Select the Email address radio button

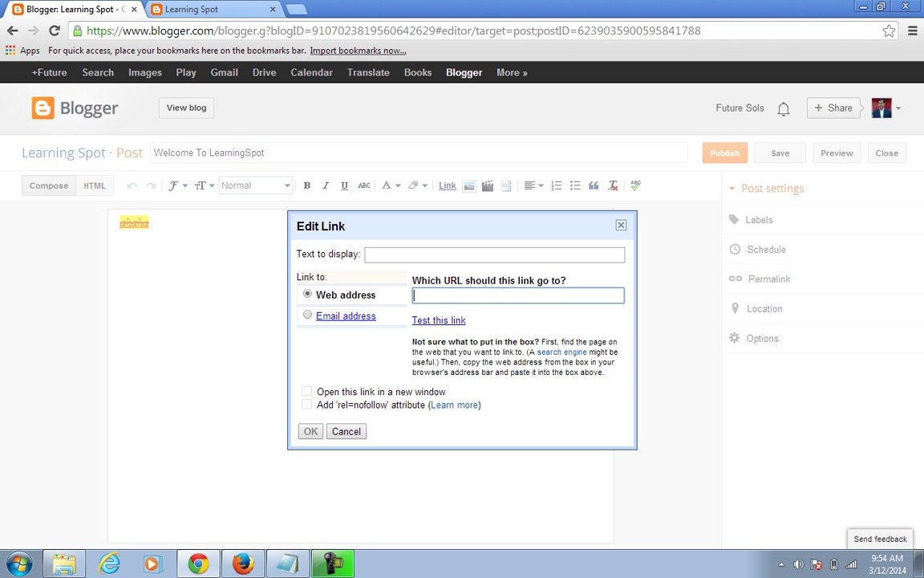coord(307,315)
